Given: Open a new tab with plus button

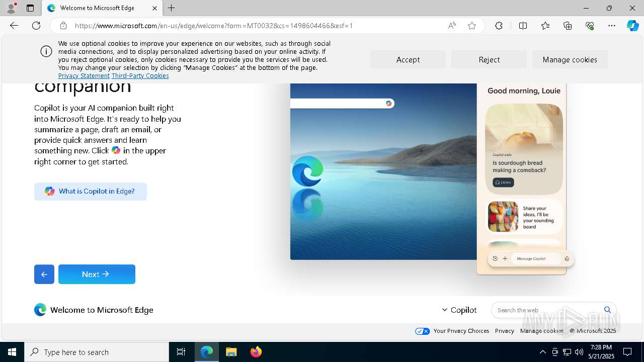Looking at the screenshot, I should click(x=172, y=8).
